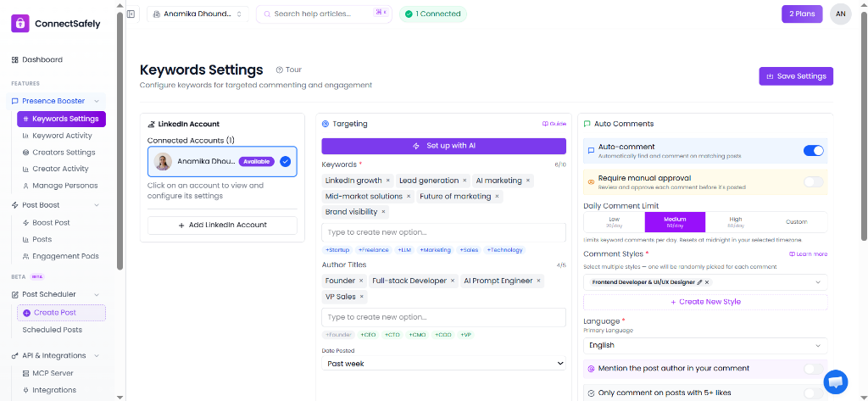Open the 2 Plans button

coord(802,14)
